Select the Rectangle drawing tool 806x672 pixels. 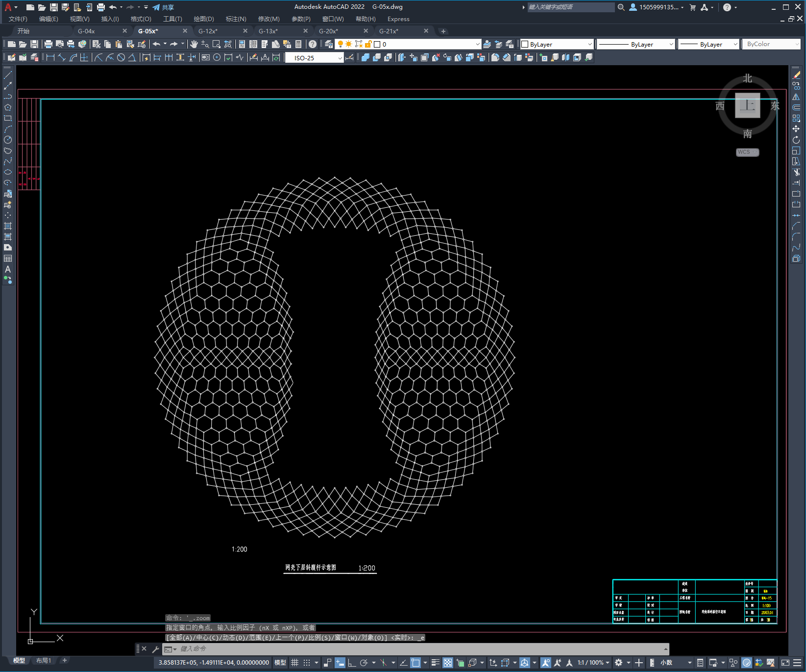click(8, 118)
